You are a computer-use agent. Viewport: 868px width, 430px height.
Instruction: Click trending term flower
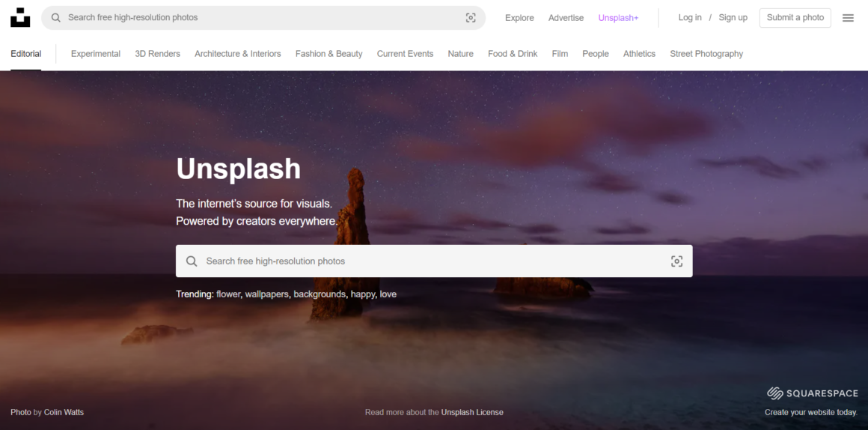tap(228, 294)
